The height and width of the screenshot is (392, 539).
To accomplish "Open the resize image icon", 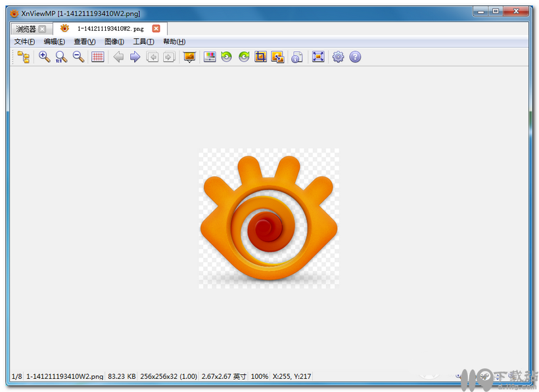I will point(277,57).
